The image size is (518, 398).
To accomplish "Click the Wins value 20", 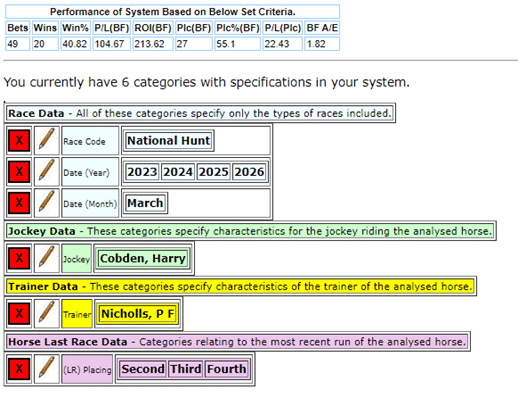I will 45,44.
